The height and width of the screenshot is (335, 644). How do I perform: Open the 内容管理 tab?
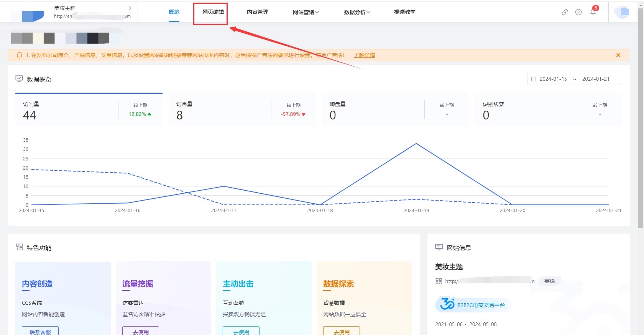coord(257,12)
